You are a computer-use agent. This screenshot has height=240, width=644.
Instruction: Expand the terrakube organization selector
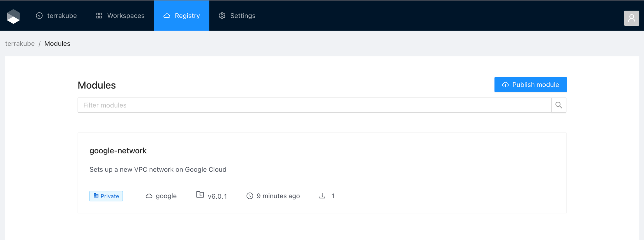(56, 16)
